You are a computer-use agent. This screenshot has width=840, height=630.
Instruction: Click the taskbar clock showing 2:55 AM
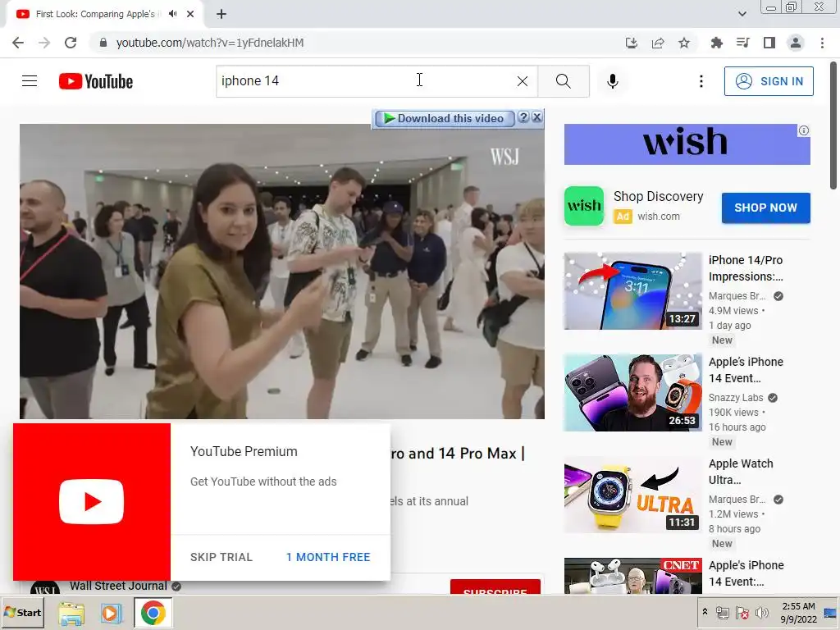pos(798,613)
